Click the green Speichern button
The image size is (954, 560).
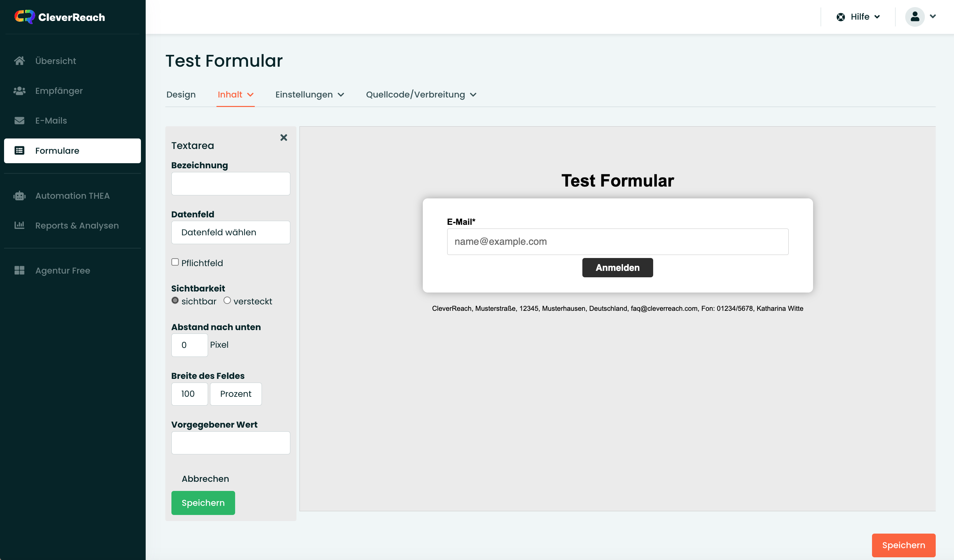click(203, 503)
